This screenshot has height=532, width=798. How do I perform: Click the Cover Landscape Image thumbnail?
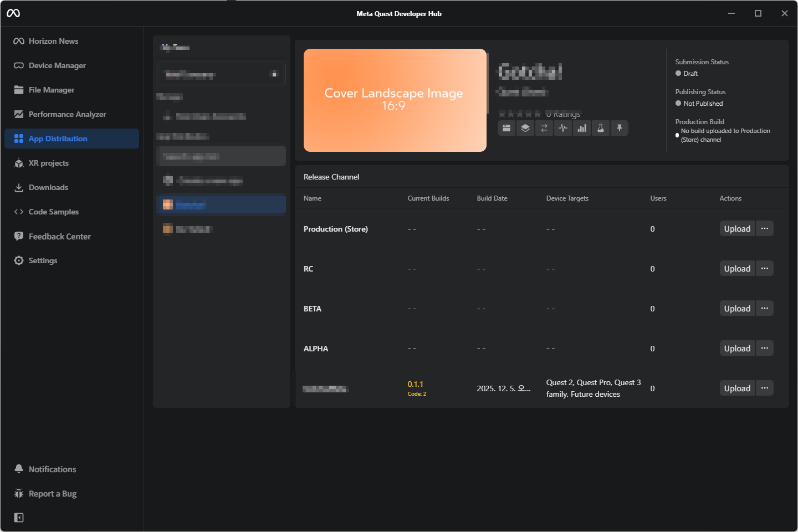[395, 100]
